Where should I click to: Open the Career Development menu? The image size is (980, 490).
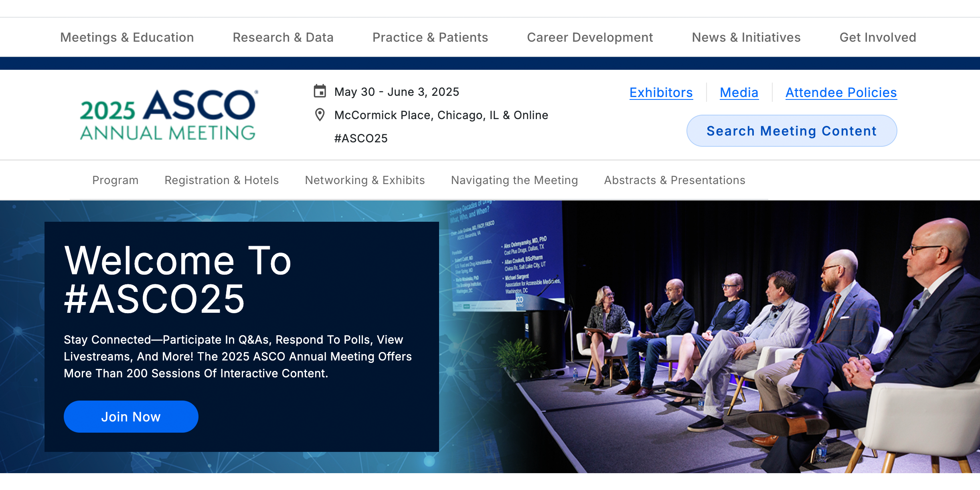pos(590,37)
